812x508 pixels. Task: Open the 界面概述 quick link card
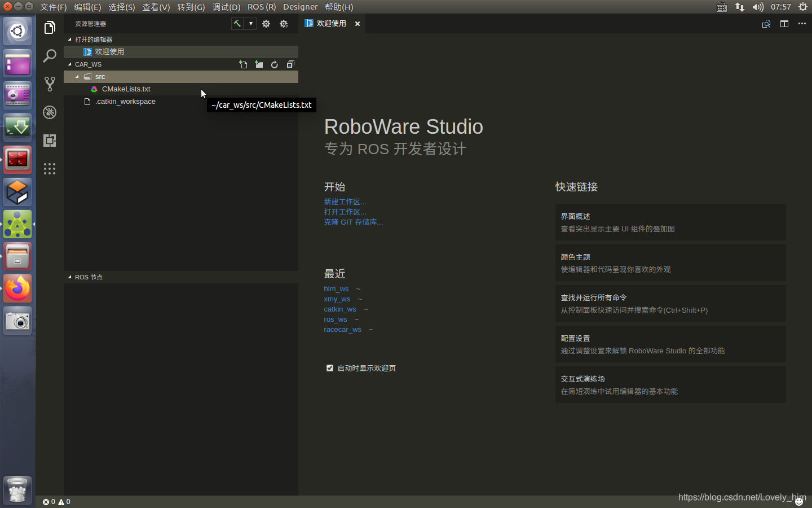click(670, 222)
